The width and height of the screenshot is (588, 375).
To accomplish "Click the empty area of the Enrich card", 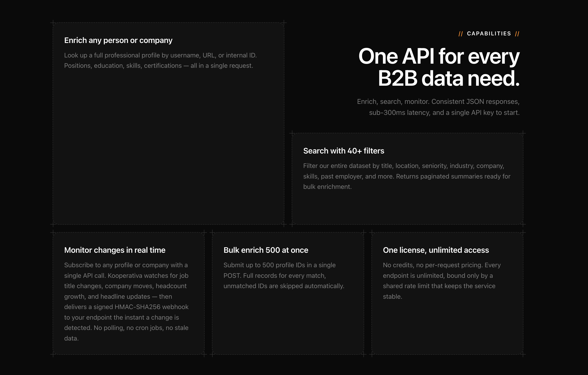I will (x=168, y=147).
